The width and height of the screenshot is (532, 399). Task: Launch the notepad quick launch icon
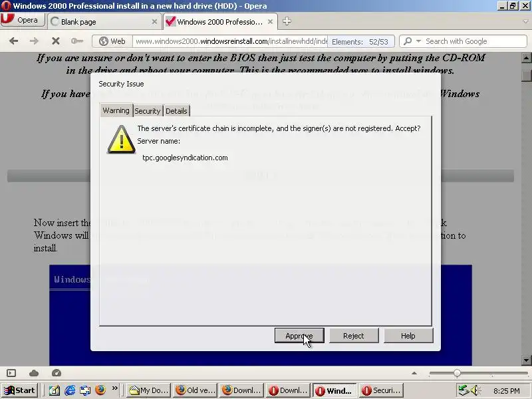coord(54,390)
